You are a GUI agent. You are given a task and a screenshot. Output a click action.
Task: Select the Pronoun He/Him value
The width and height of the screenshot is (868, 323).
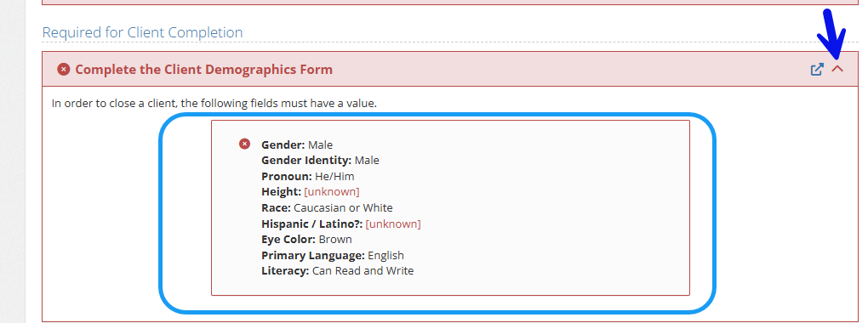(x=334, y=177)
